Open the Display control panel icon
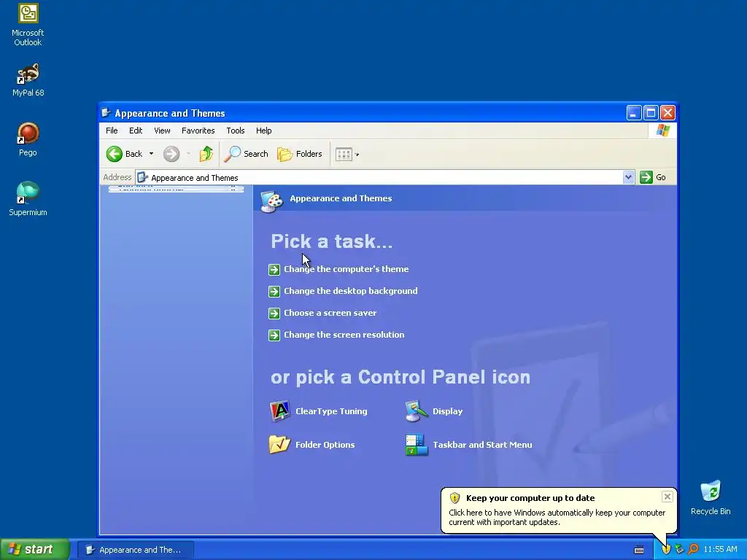The image size is (747, 560). 417,411
